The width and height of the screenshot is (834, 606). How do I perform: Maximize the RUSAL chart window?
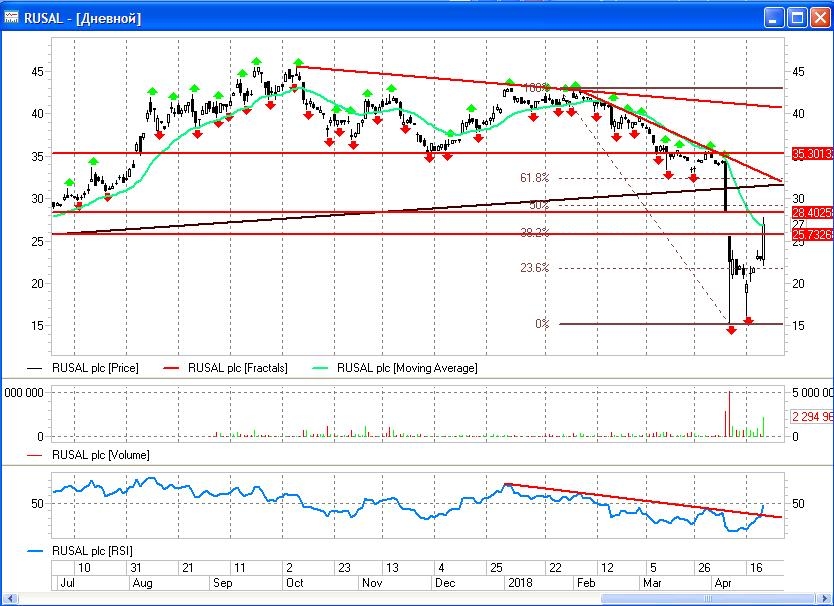coord(797,18)
